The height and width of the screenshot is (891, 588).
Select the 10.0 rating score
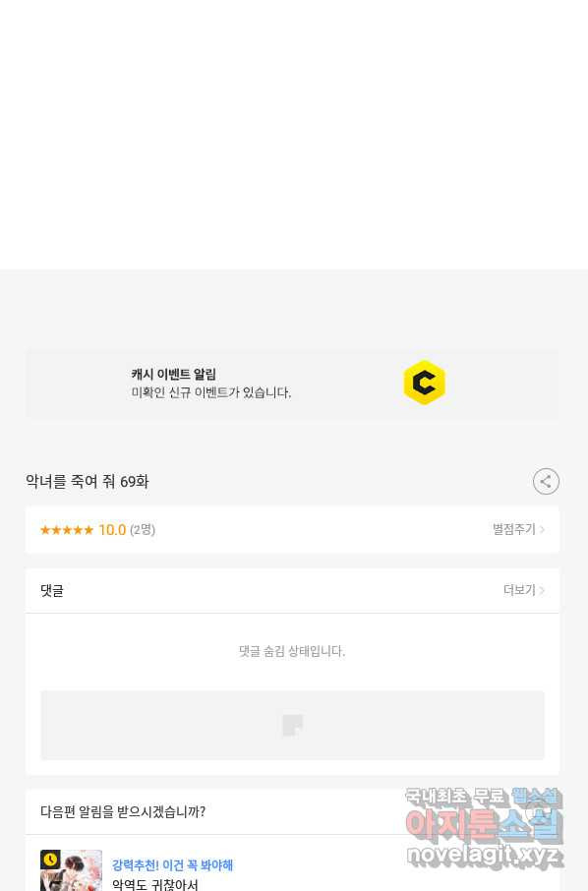pos(112,530)
